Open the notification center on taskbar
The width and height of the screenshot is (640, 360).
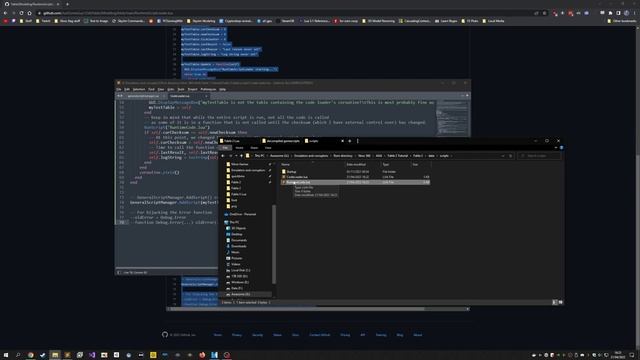[631, 355]
